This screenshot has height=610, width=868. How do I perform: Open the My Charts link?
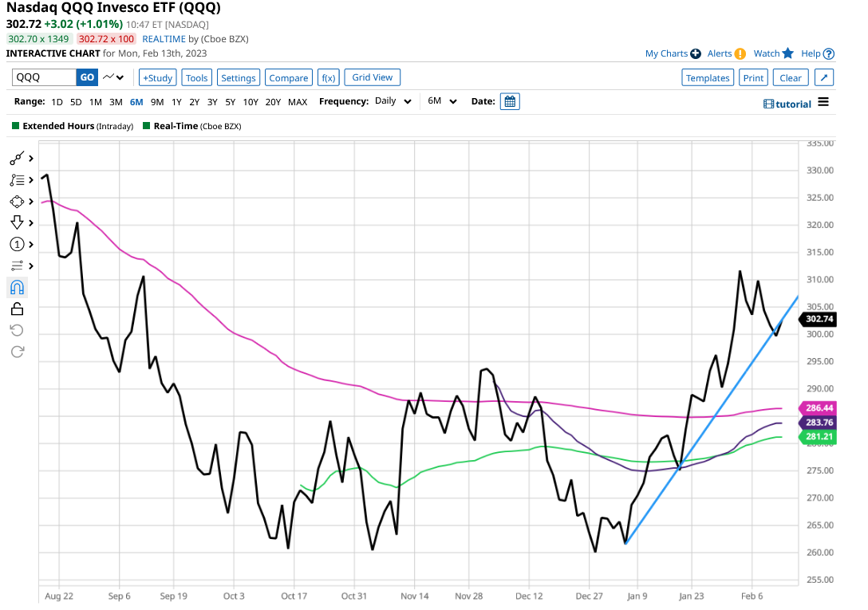pyautogui.click(x=666, y=53)
